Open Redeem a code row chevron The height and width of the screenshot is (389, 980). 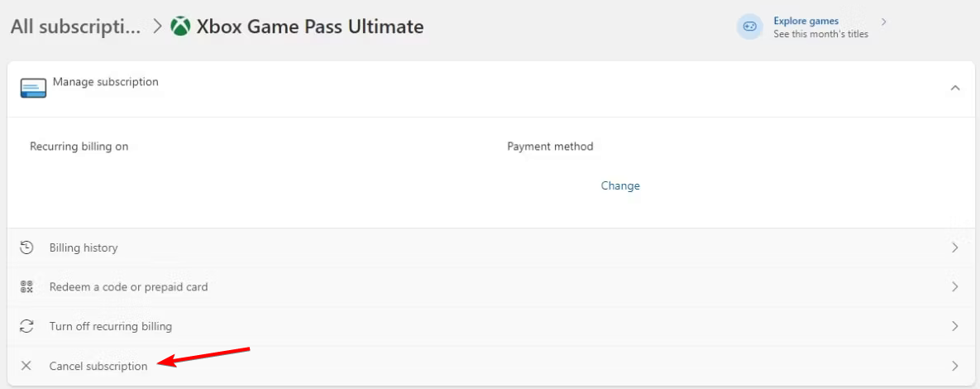click(x=955, y=286)
